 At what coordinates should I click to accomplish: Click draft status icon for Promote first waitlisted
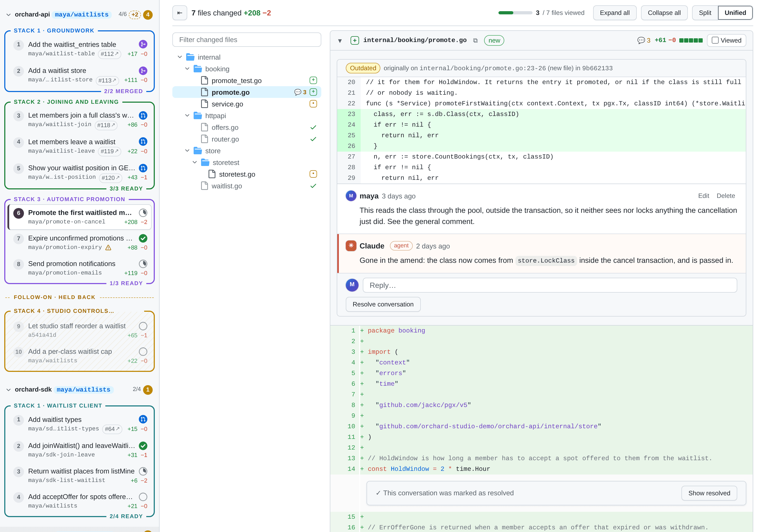point(143,213)
